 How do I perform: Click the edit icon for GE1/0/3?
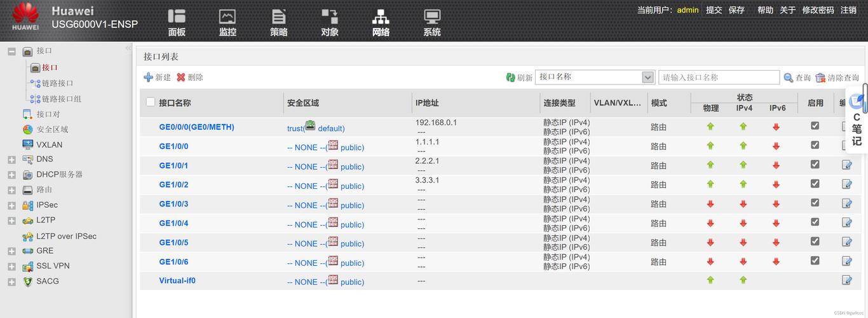click(x=846, y=204)
